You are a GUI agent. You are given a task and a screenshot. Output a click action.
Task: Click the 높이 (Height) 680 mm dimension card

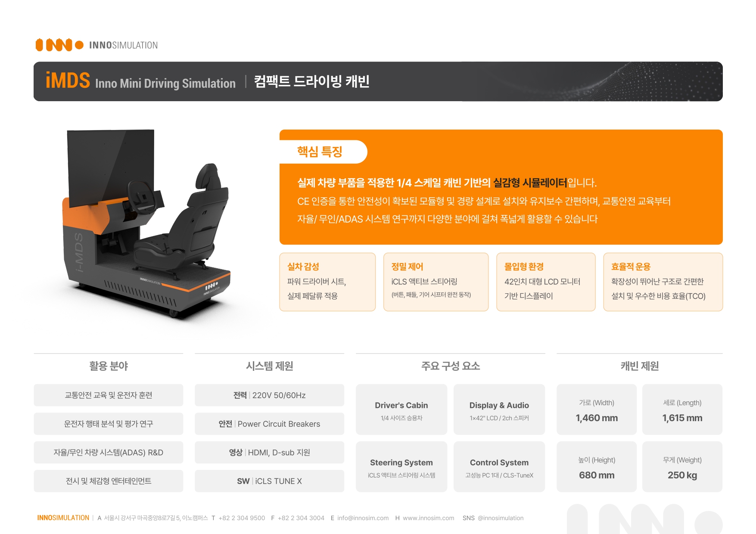pyautogui.click(x=597, y=467)
